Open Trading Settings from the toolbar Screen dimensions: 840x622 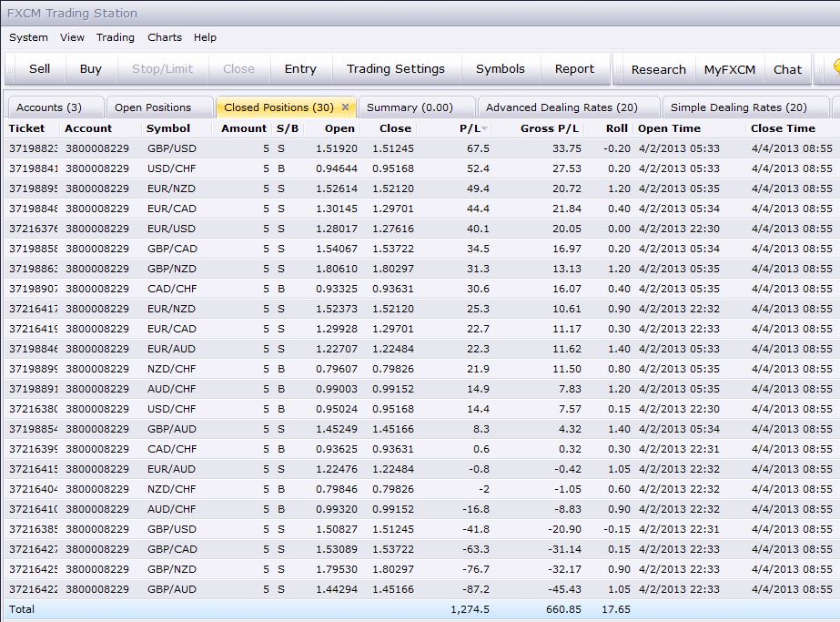click(x=396, y=68)
